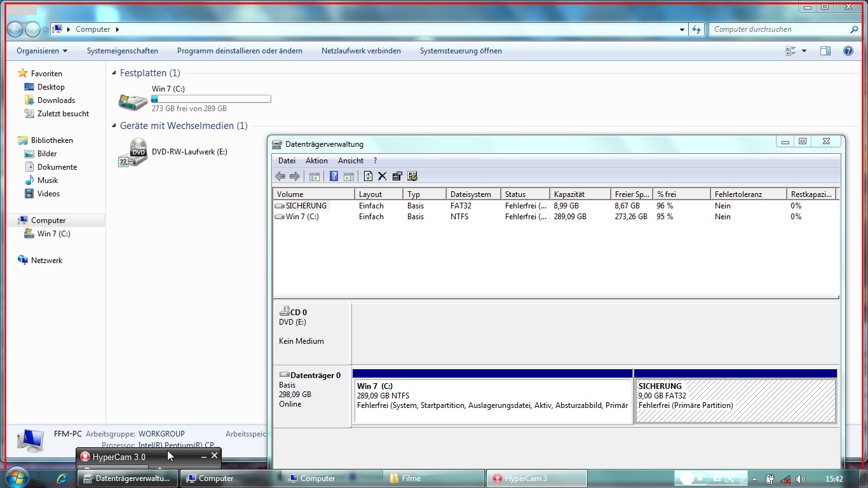The width and height of the screenshot is (868, 488).
Task: Open the Ansicht menu
Action: point(351,161)
